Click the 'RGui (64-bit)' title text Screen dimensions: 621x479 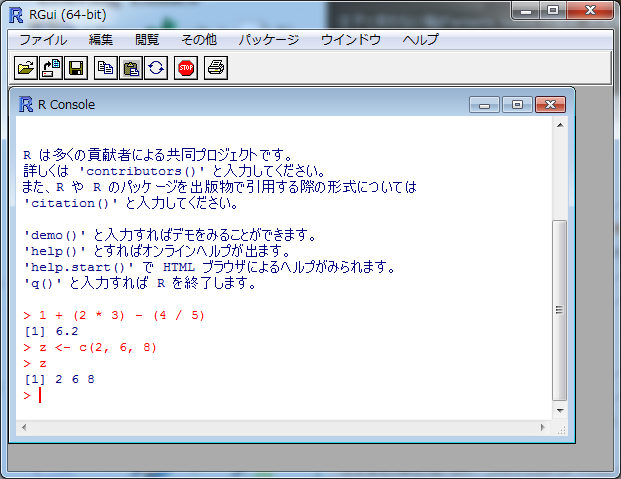[x=68, y=15]
